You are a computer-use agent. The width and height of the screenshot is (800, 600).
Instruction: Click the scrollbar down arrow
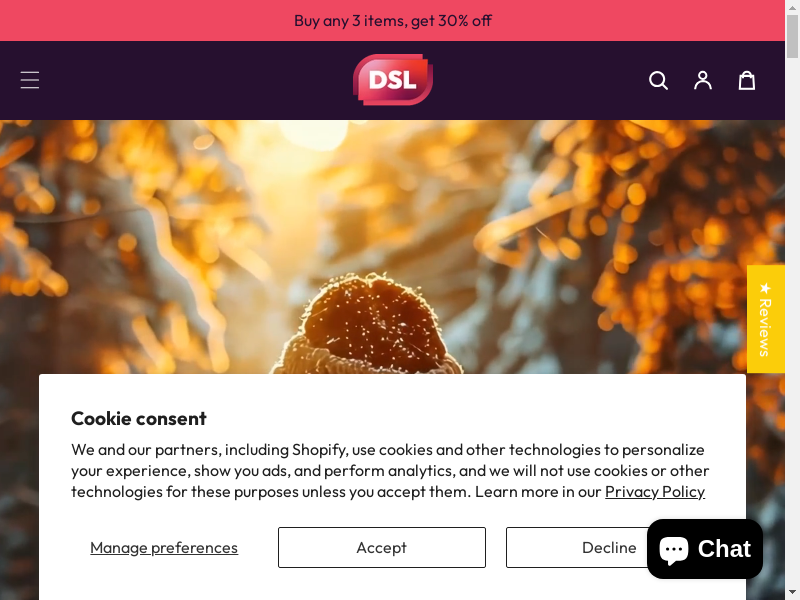792,593
